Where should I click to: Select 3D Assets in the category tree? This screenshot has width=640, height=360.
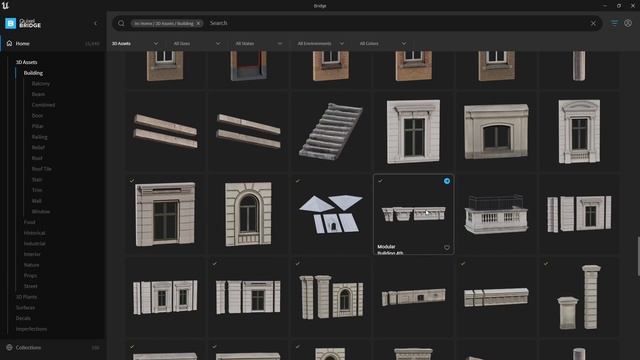[27, 62]
